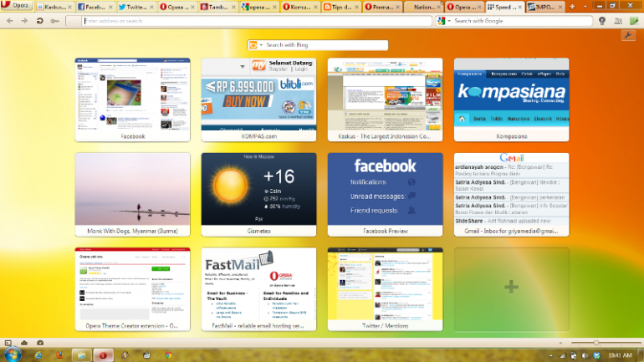The width and height of the screenshot is (644, 362).
Task: Open the Gmail Inbox speed dial
Action: [511, 195]
